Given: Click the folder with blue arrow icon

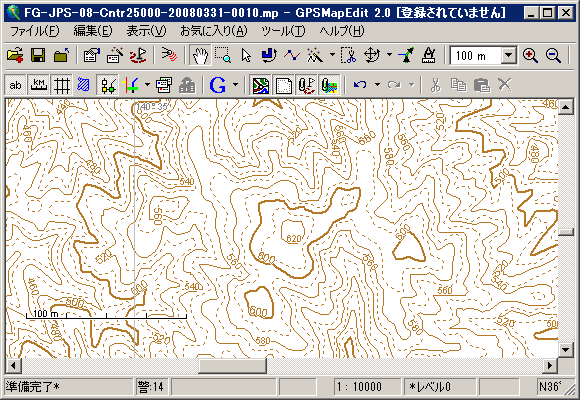Looking at the screenshot, I should [x=61, y=56].
